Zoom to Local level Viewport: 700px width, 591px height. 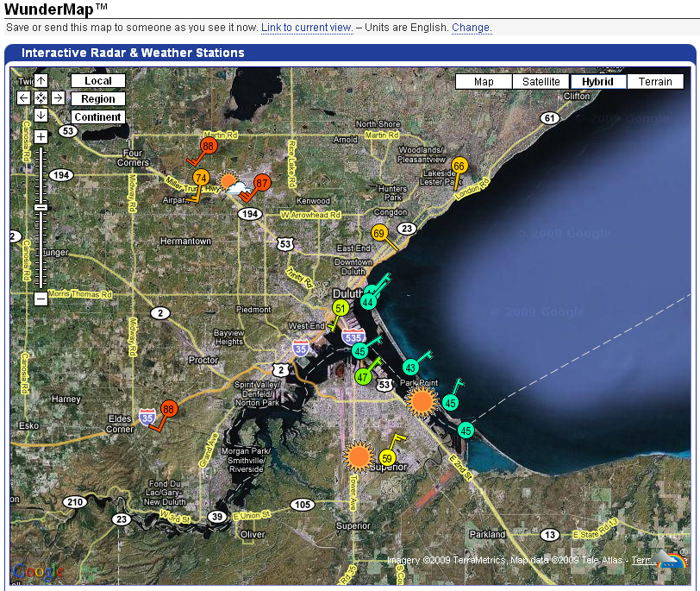point(98,81)
